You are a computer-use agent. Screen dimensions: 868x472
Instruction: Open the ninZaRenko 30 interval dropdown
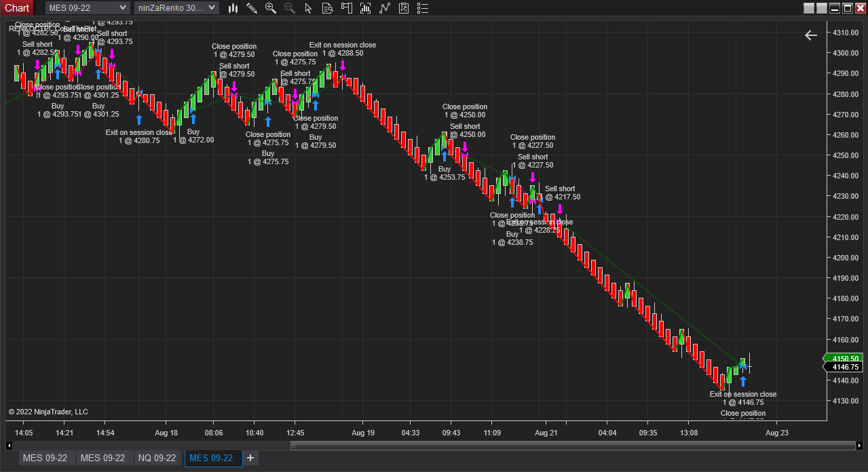point(176,7)
